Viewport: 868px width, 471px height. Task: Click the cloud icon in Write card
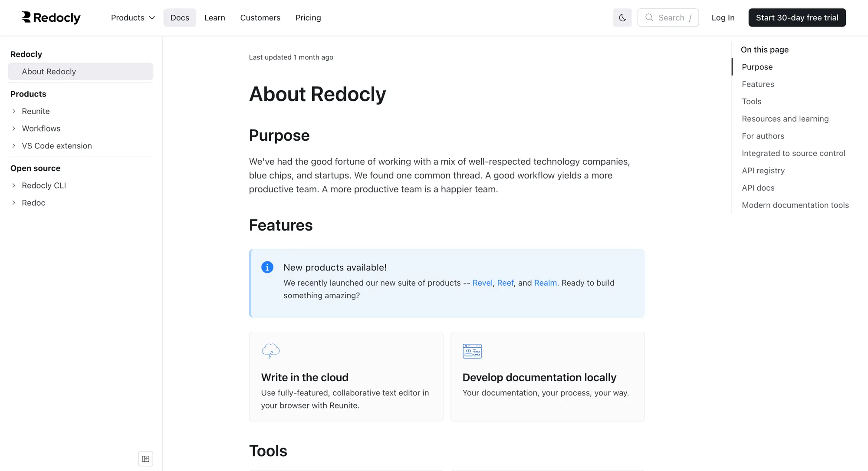click(271, 351)
